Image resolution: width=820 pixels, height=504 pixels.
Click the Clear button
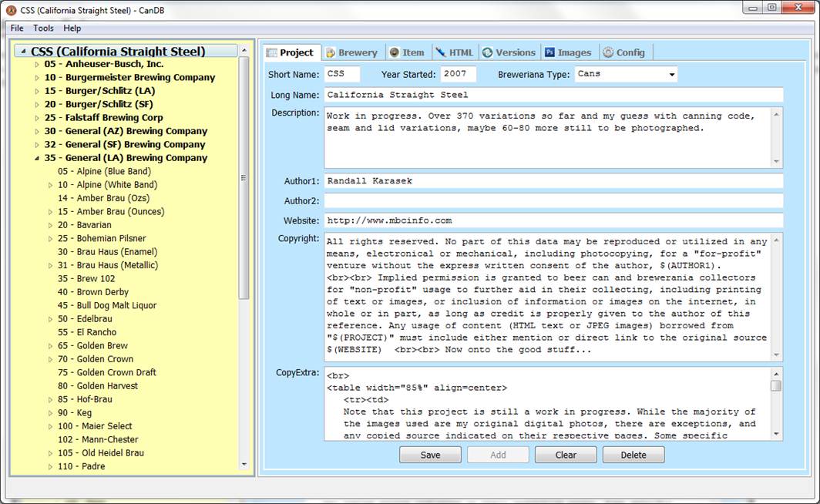coord(566,455)
